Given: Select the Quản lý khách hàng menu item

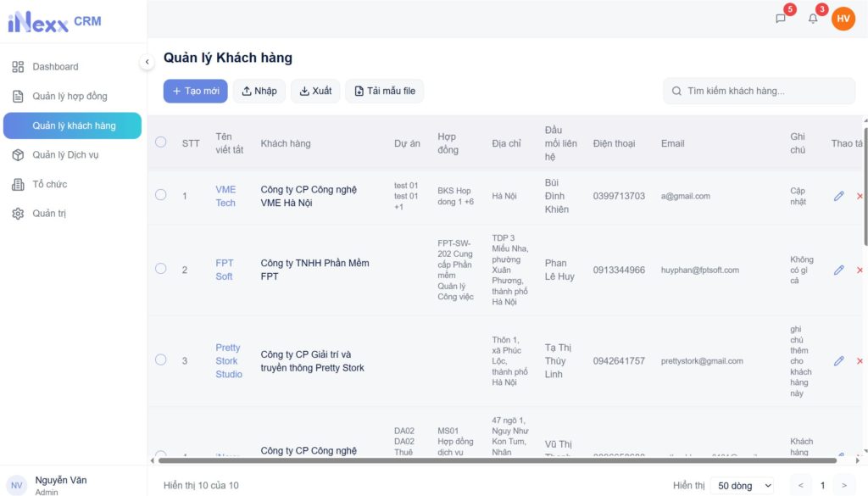Looking at the screenshot, I should click(x=72, y=125).
